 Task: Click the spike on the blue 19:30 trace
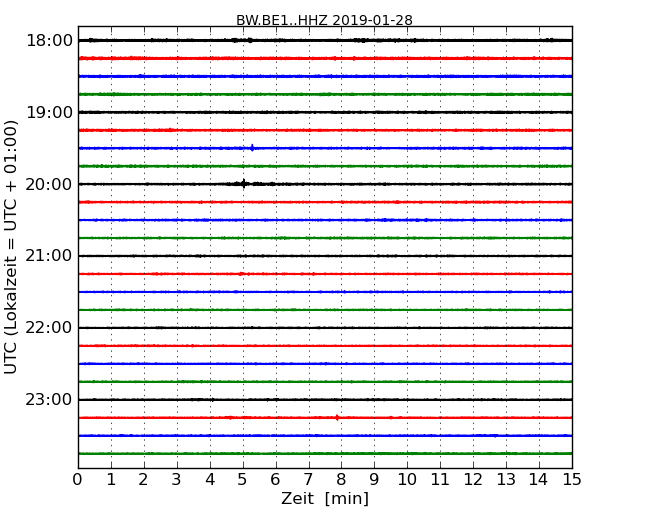point(252,148)
